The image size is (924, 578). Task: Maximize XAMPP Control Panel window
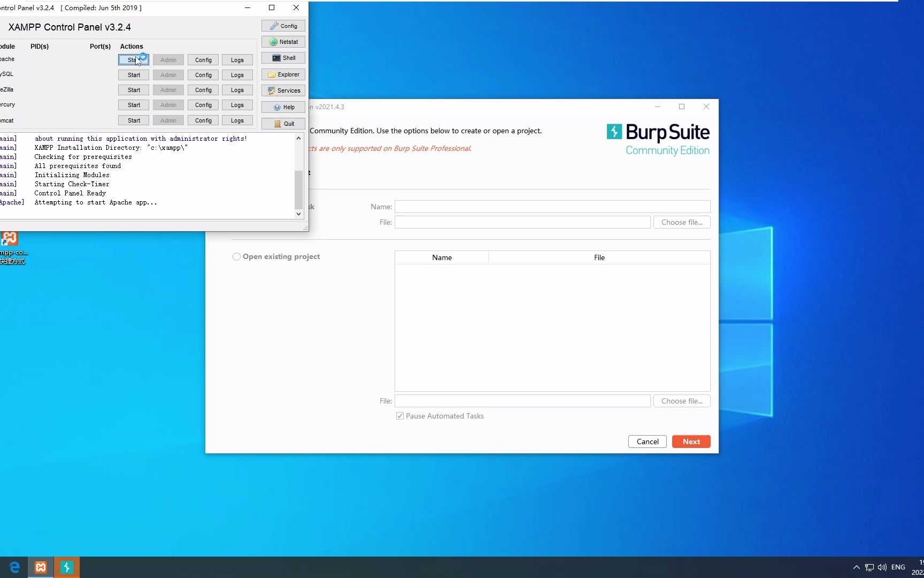(272, 7)
